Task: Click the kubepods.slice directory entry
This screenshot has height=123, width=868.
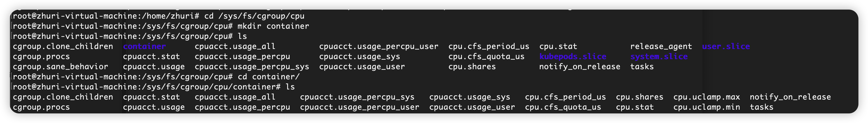Action: tap(573, 57)
